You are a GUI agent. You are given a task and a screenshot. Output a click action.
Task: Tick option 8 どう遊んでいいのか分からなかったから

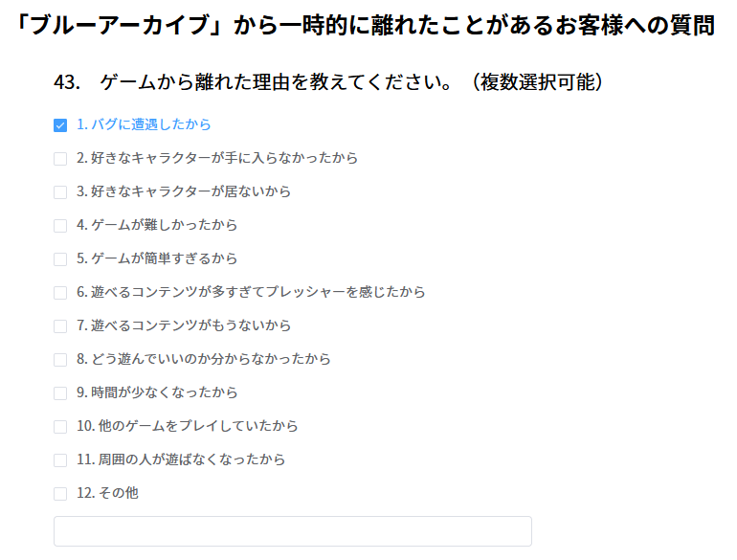click(x=60, y=360)
